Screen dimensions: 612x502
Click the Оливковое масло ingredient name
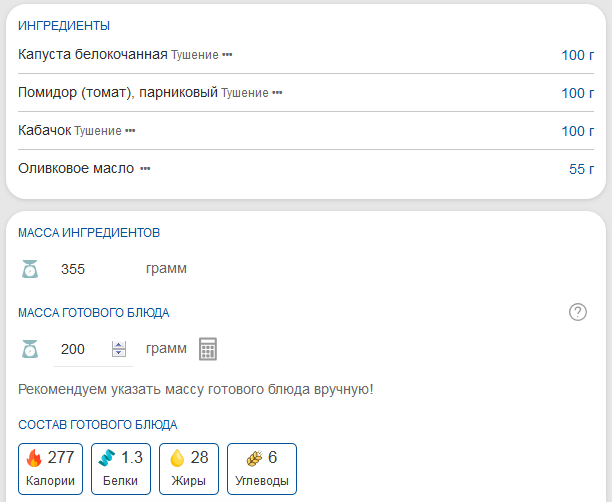point(76,168)
